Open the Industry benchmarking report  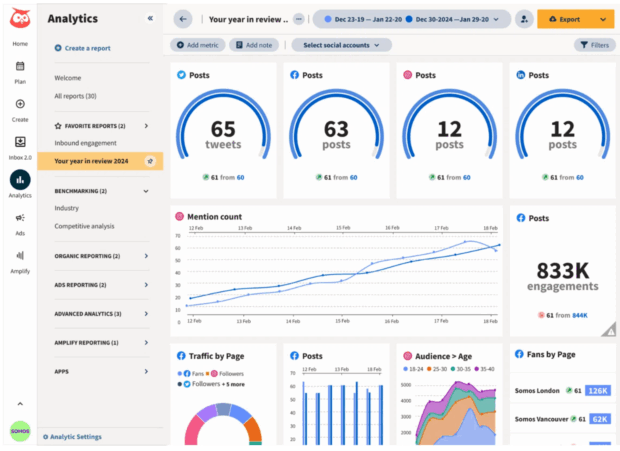(66, 208)
